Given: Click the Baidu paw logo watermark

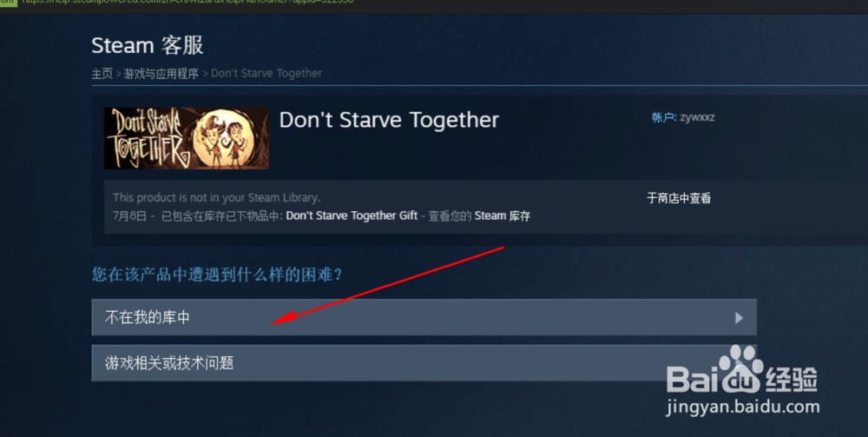Looking at the screenshot, I should (742, 369).
